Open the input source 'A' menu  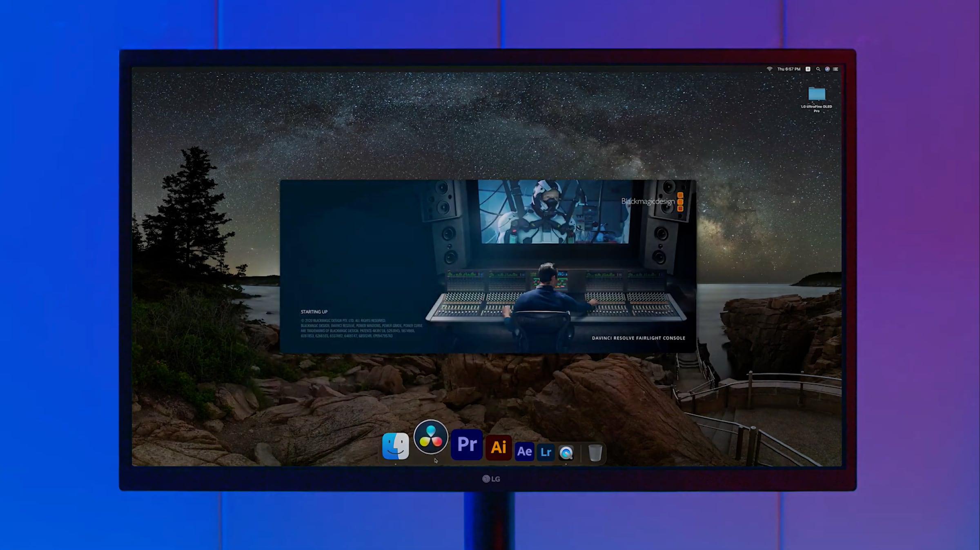tap(808, 69)
